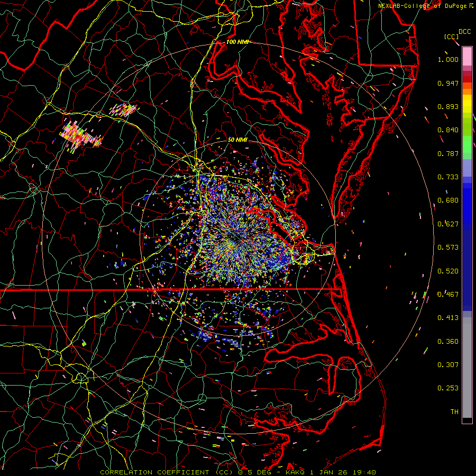
Task: Select the 0.840 scale value
Action: pos(448,130)
